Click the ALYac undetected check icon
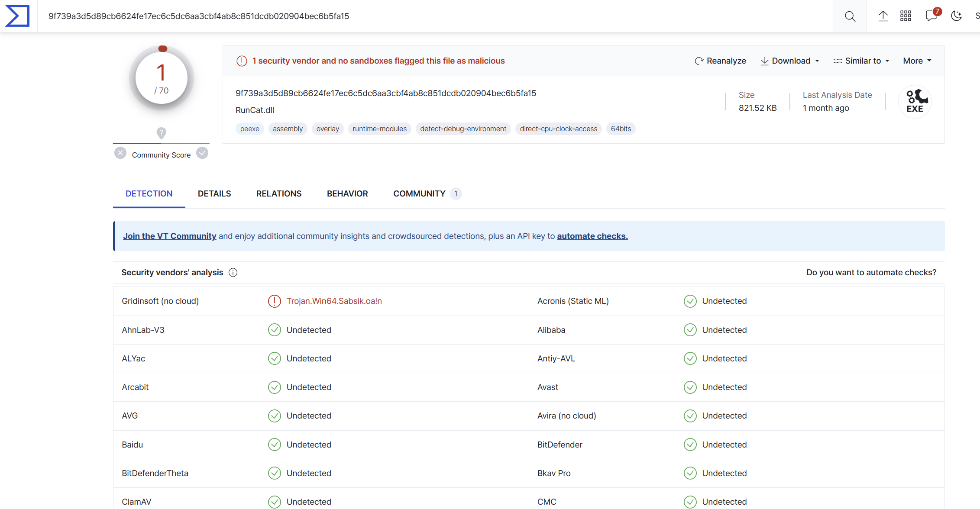Screen dimensions: 980x509 click(275, 358)
